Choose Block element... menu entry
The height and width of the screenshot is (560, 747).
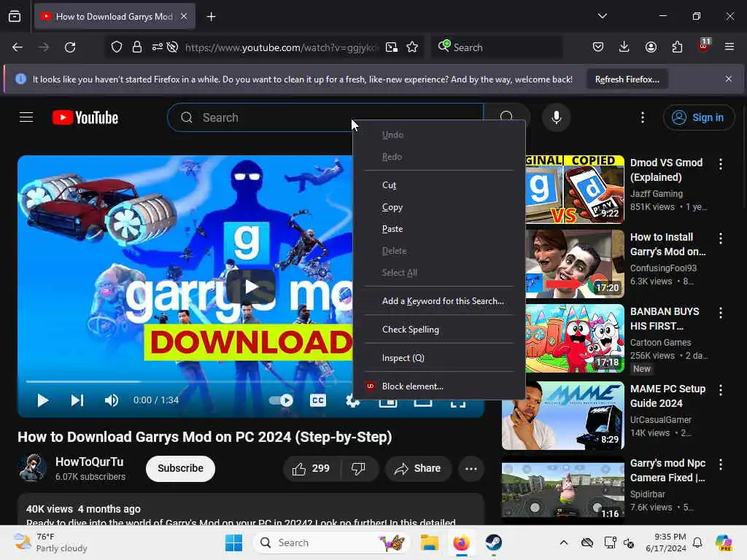coord(438,386)
